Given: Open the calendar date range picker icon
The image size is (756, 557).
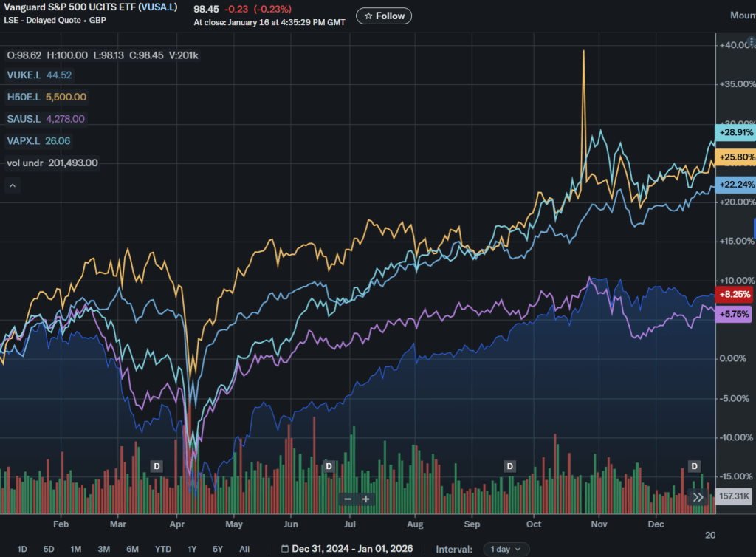Looking at the screenshot, I should pyautogui.click(x=285, y=549).
